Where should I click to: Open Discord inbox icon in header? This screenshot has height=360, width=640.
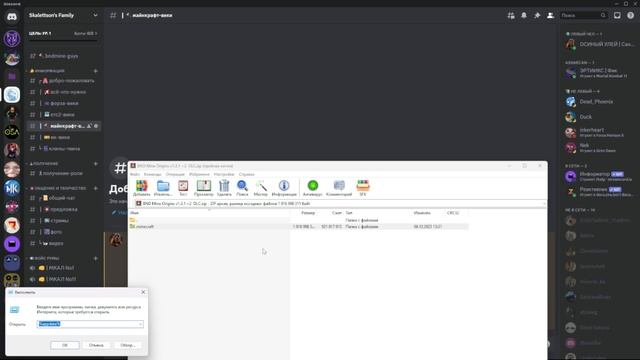617,16
